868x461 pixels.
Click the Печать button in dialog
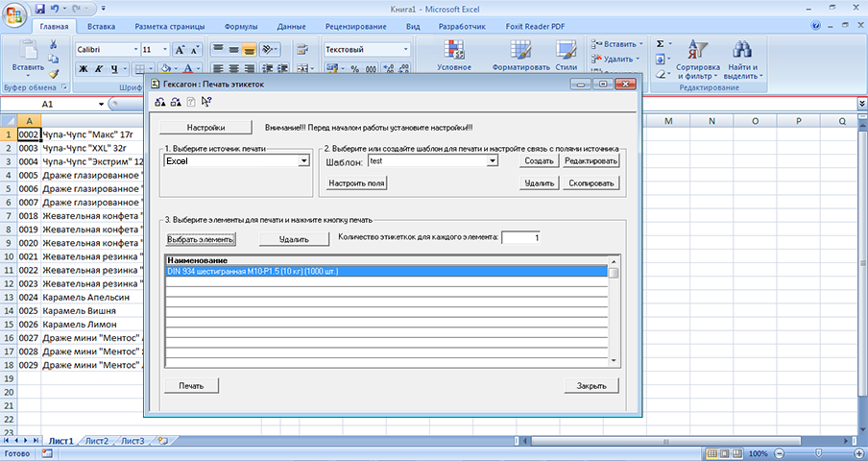tap(191, 386)
